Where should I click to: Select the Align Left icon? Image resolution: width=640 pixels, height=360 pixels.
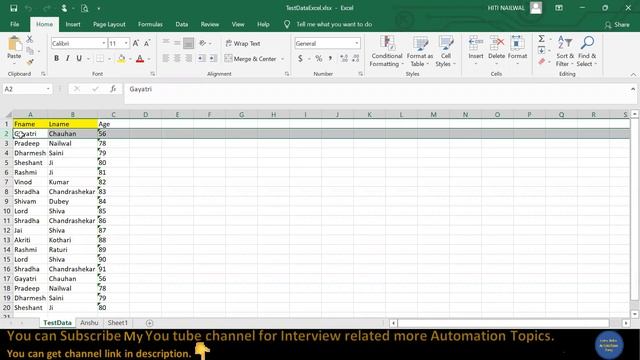tap(166, 58)
